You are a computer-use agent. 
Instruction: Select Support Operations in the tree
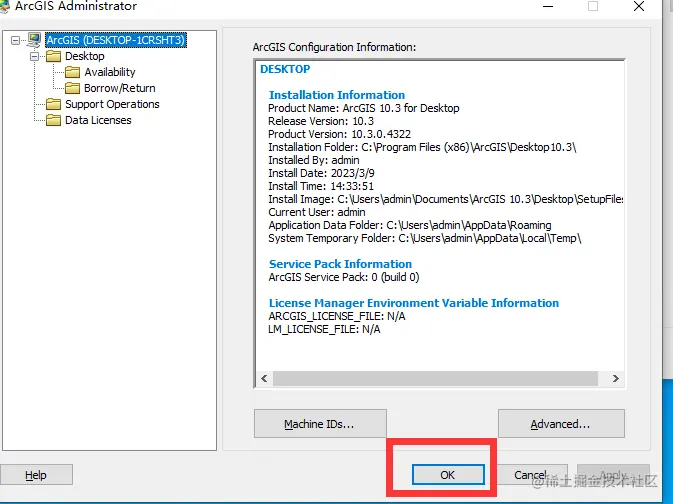(112, 104)
